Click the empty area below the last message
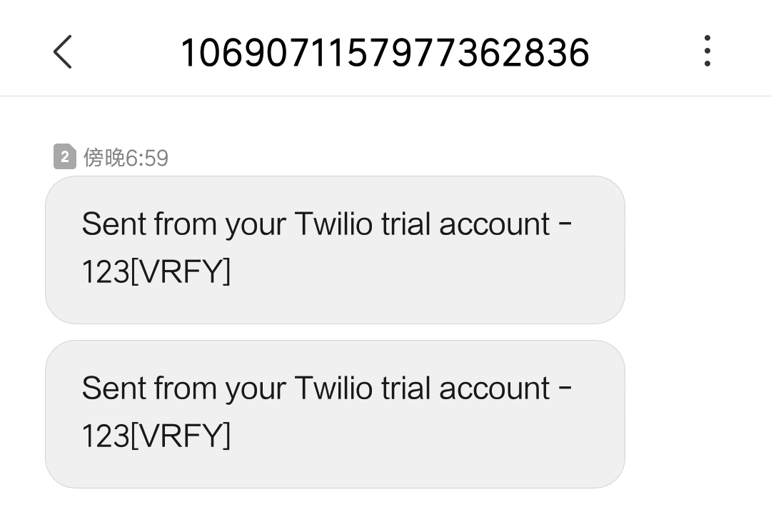 tap(385, 511)
